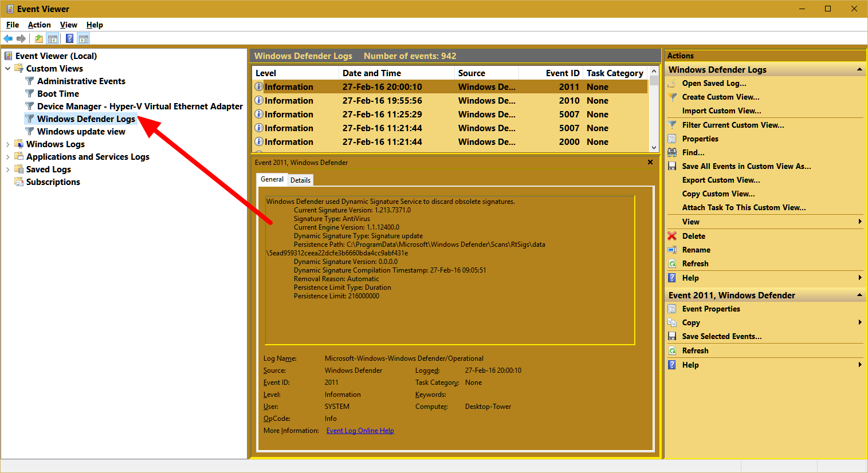Click the Windows update view filter icon
This screenshot has width=868, height=473.
[x=30, y=131]
